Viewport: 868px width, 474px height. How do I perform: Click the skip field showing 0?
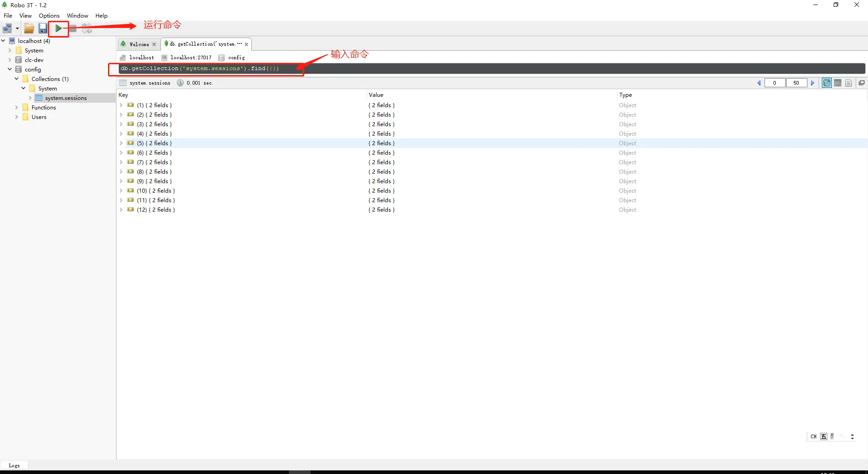coord(775,83)
